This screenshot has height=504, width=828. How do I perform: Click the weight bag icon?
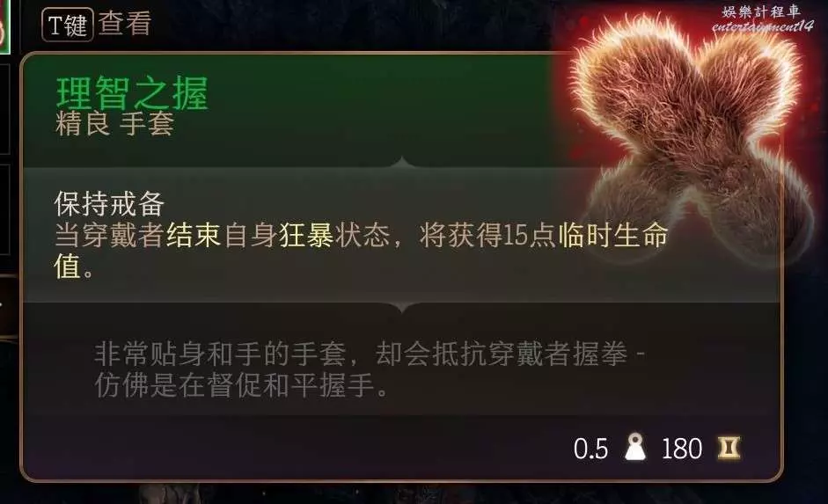[635, 447]
